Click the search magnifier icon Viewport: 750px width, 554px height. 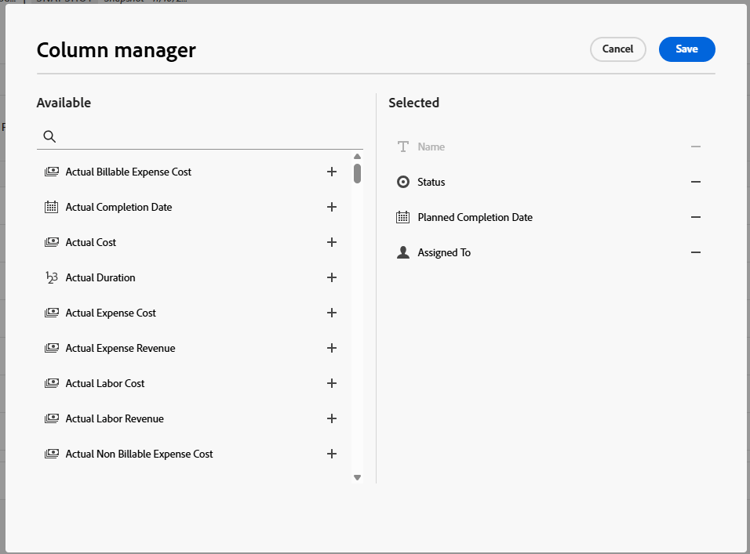[50, 137]
